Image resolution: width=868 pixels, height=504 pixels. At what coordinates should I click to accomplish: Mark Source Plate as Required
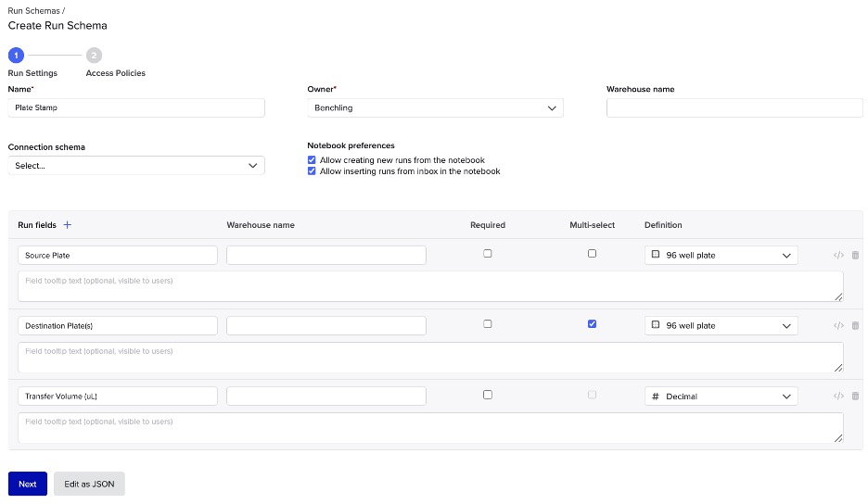pos(488,254)
